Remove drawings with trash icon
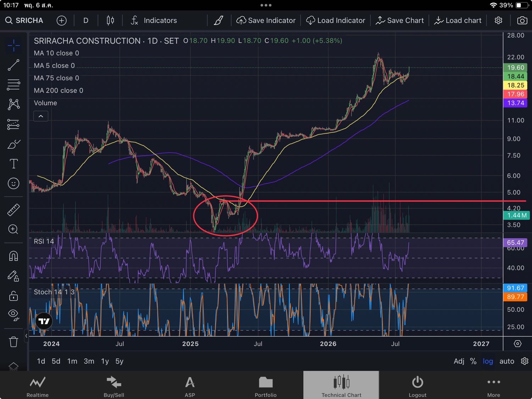 [x=13, y=342]
